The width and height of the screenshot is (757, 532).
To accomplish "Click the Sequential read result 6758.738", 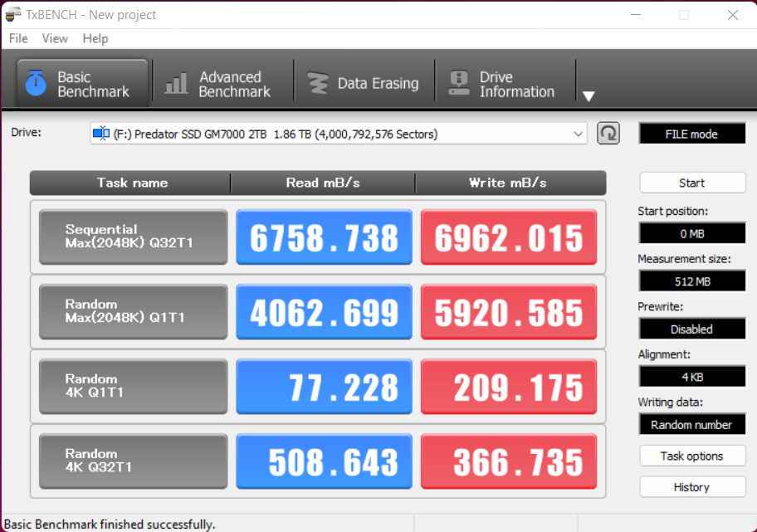I will coord(324,238).
